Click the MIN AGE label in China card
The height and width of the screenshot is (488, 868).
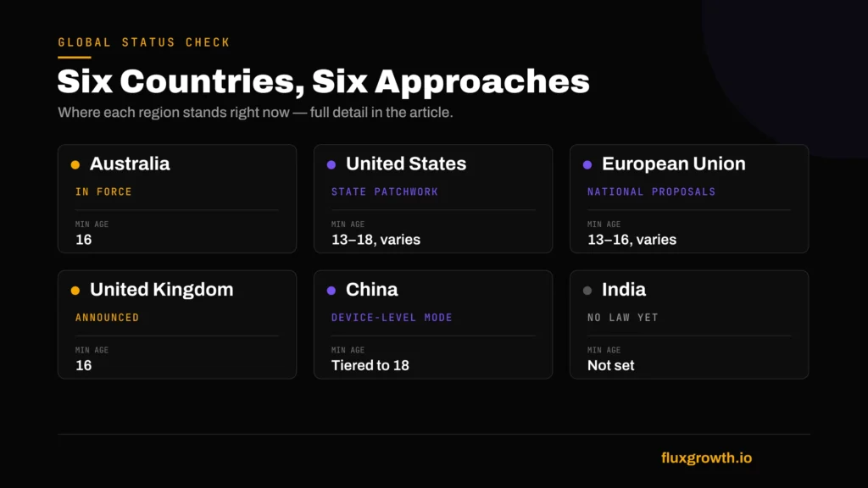click(348, 350)
